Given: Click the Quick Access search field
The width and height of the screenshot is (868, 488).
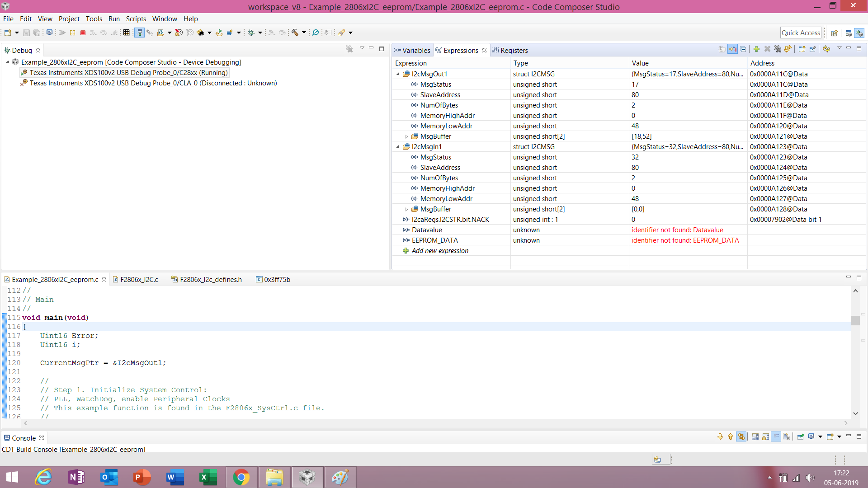Looking at the screenshot, I should (x=800, y=33).
